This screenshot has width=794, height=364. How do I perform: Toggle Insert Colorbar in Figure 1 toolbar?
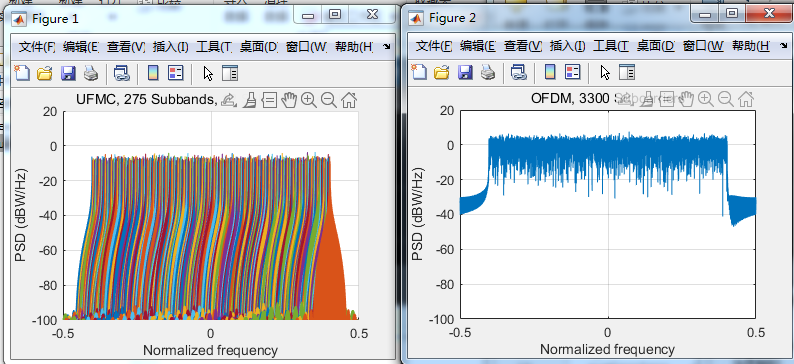[153, 73]
